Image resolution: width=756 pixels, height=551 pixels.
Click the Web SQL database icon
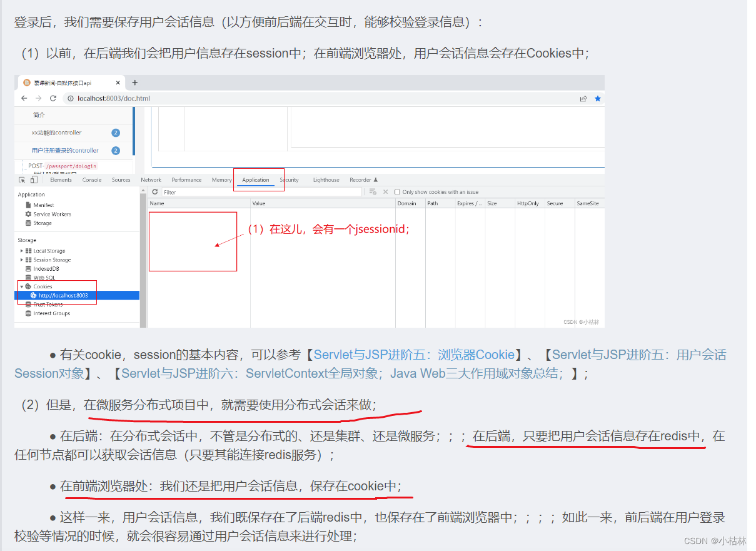(28, 278)
